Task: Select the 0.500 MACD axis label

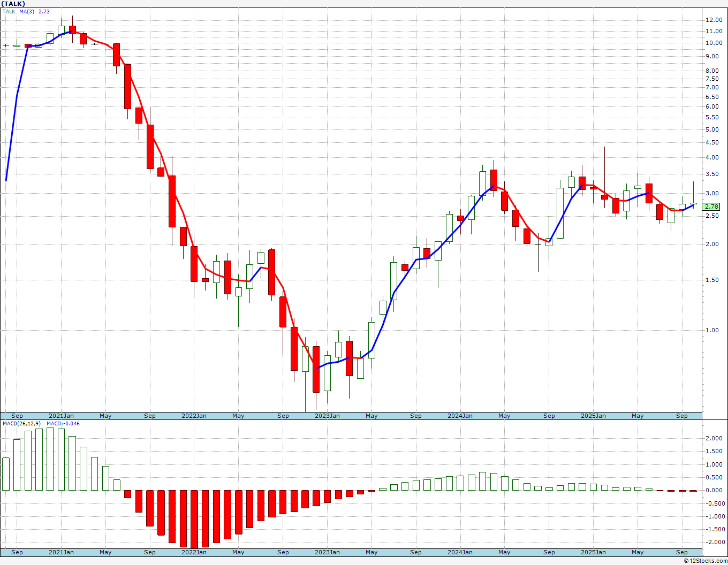Action: click(x=714, y=477)
